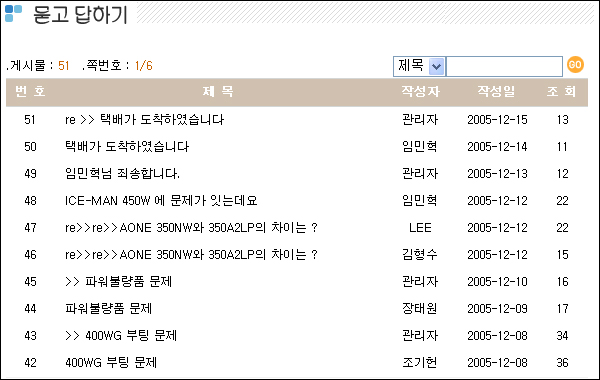The width and height of the screenshot is (600, 380).
Task: Click the 게시물 count 51 at top
Action: click(64, 66)
